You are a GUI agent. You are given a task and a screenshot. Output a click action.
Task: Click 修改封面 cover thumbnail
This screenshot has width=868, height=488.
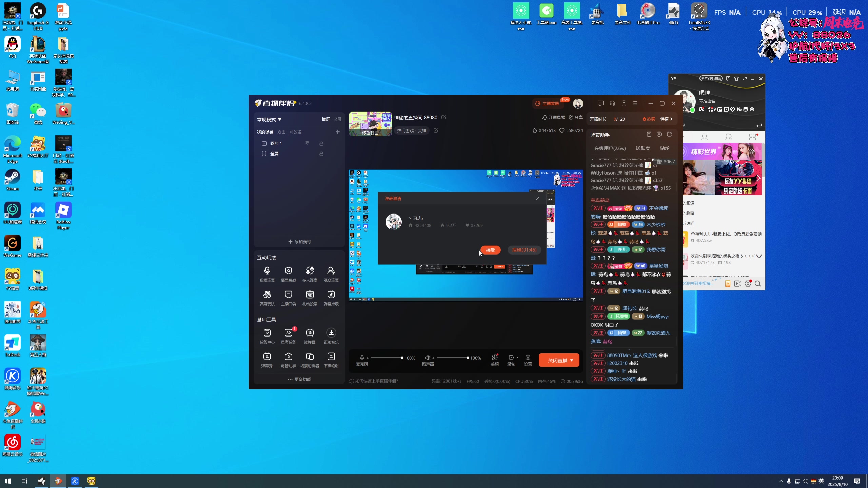[370, 124]
